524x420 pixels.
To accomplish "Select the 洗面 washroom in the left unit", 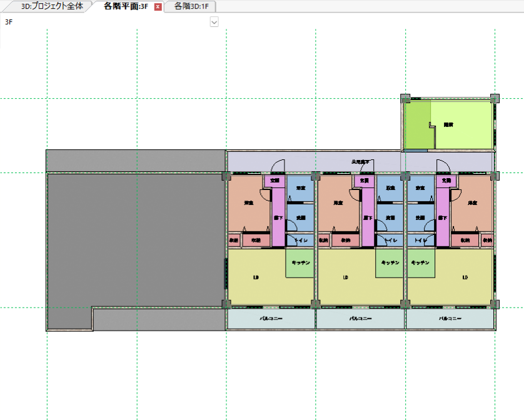I will point(300,218).
